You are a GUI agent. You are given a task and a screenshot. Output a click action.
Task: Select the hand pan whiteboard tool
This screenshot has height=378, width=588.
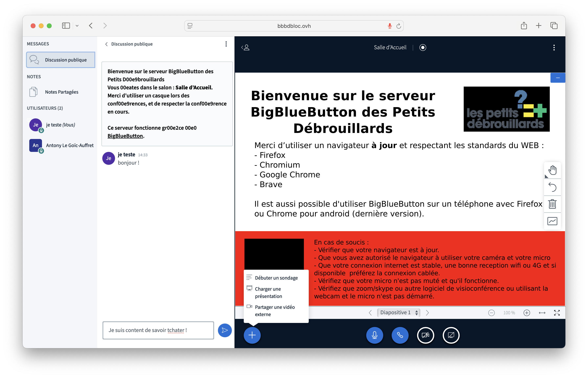point(552,170)
